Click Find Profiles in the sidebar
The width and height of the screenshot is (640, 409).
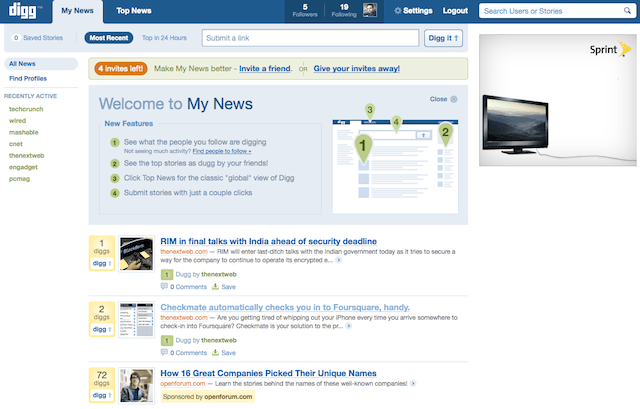click(x=28, y=78)
